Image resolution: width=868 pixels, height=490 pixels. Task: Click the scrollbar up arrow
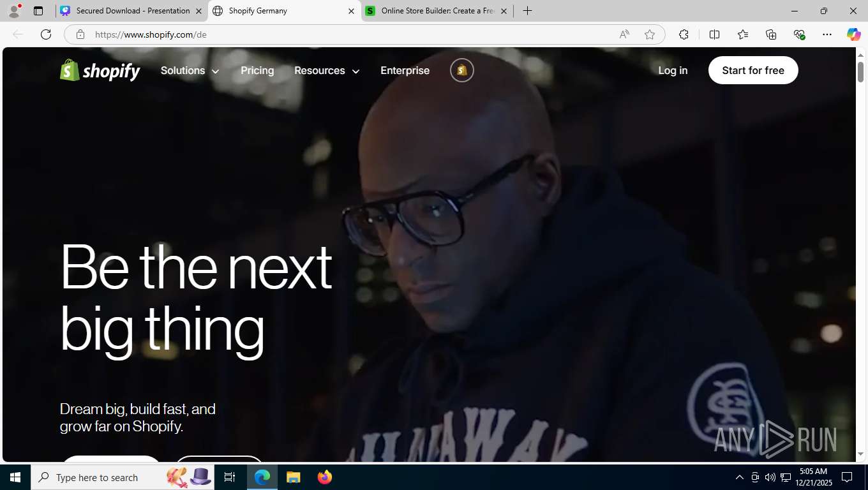(860, 54)
